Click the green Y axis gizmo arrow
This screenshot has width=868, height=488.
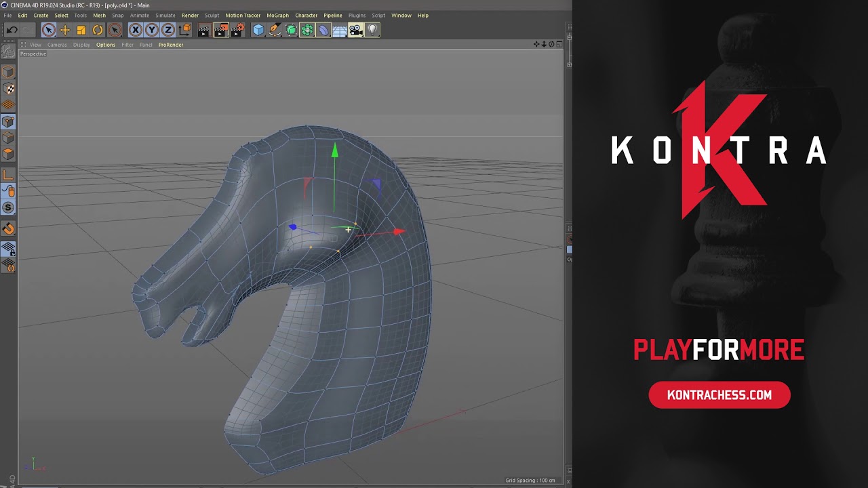[x=334, y=151]
